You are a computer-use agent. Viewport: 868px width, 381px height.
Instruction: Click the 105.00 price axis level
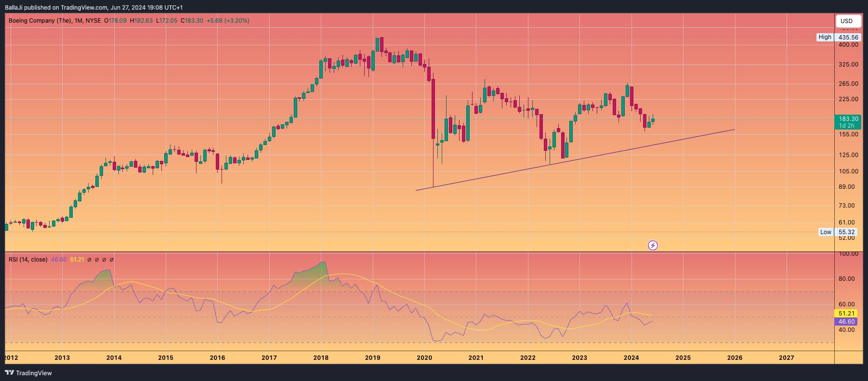point(848,171)
